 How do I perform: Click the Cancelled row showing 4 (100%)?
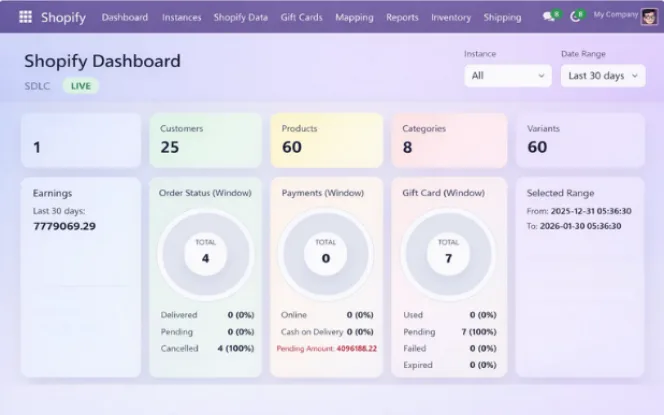[x=207, y=349]
